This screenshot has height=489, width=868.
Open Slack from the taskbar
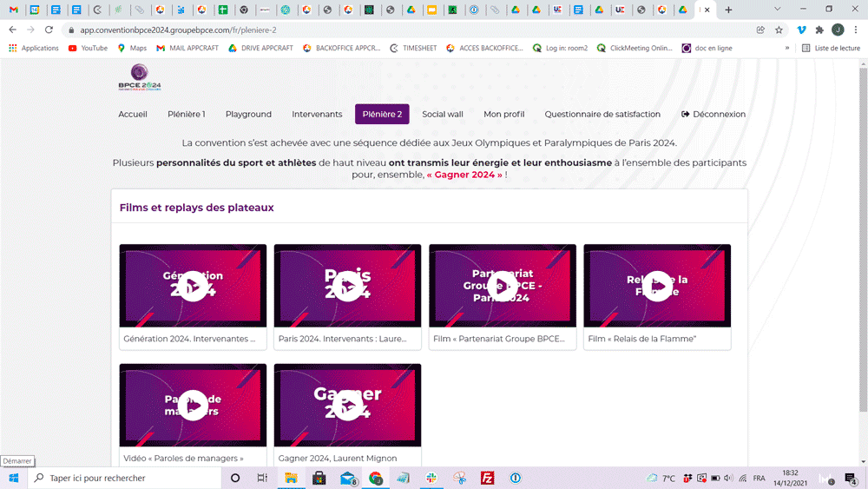431,478
